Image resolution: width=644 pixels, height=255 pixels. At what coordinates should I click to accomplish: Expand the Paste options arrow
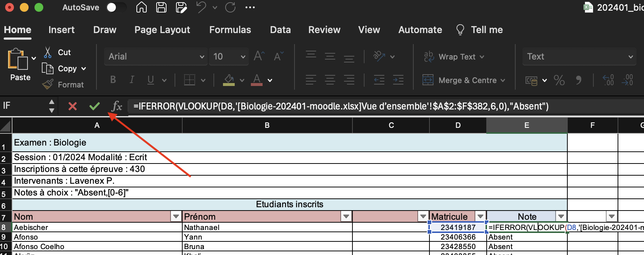coord(34,58)
